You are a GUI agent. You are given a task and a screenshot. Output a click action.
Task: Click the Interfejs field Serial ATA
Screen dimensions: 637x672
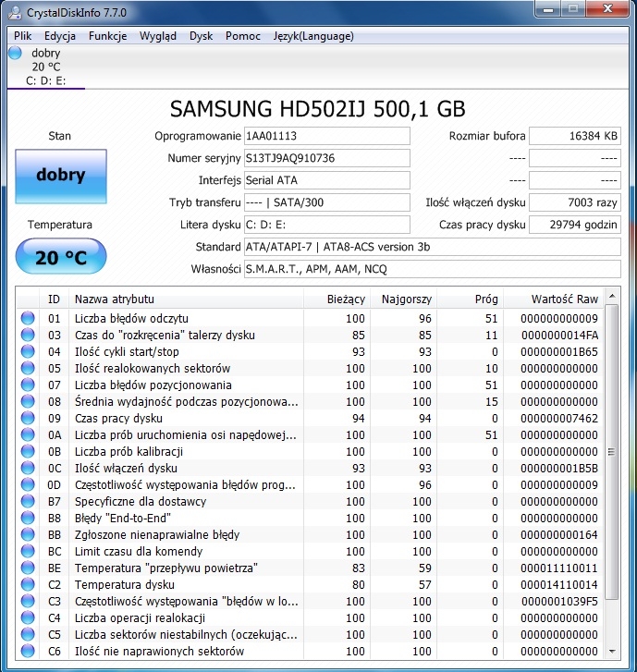pyautogui.click(x=327, y=180)
